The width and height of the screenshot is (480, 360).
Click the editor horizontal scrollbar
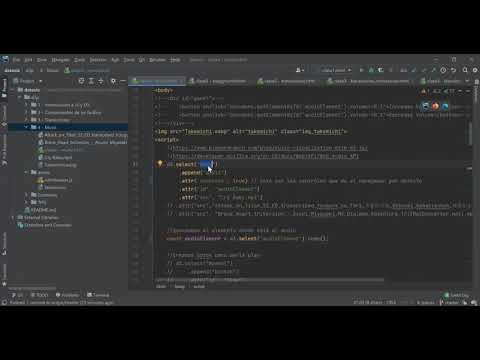point(269,280)
